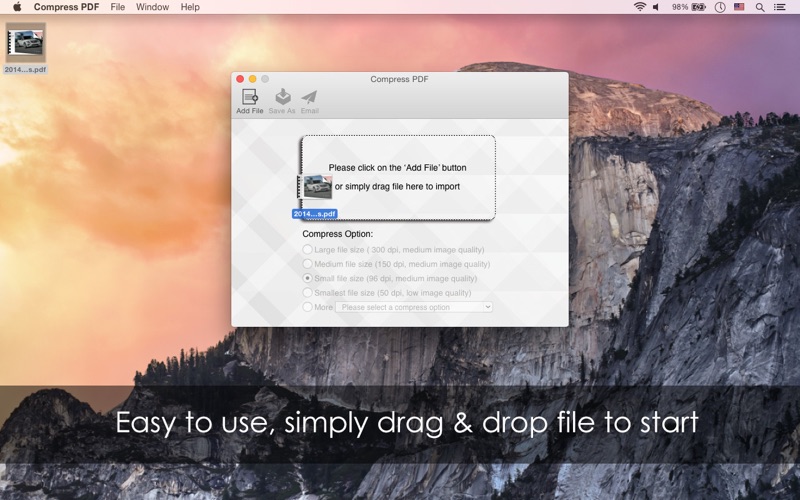Image resolution: width=800 pixels, height=500 pixels.
Task: Click the Time Machine clock icon
Action: click(x=720, y=7)
